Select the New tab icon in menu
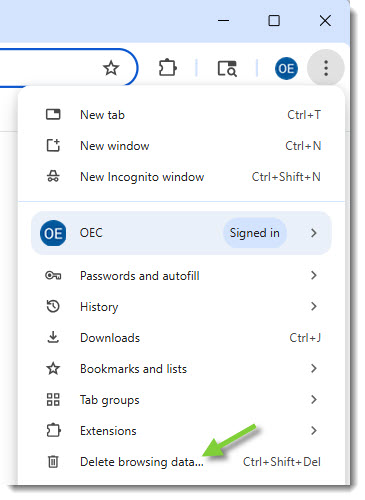Screen dimensions: 365x500 [x=53, y=115]
